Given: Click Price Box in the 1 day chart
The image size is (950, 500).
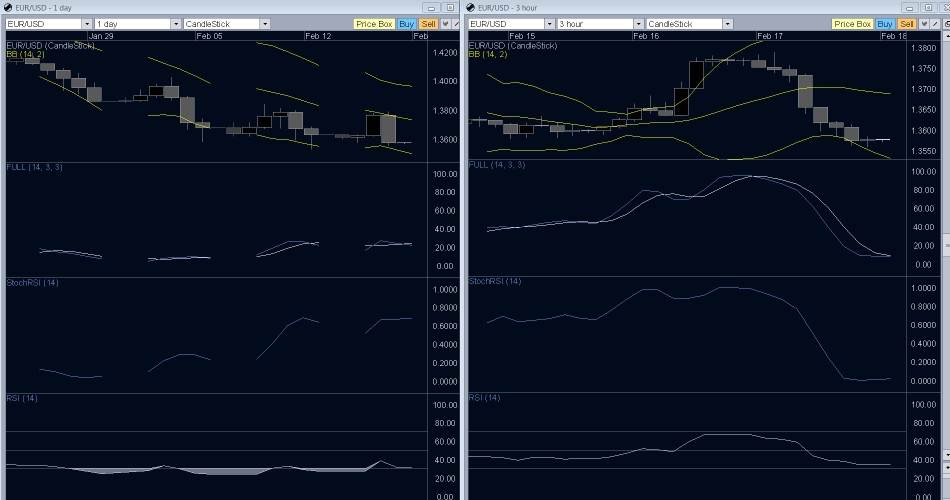Looking at the screenshot, I should tap(373, 23).
